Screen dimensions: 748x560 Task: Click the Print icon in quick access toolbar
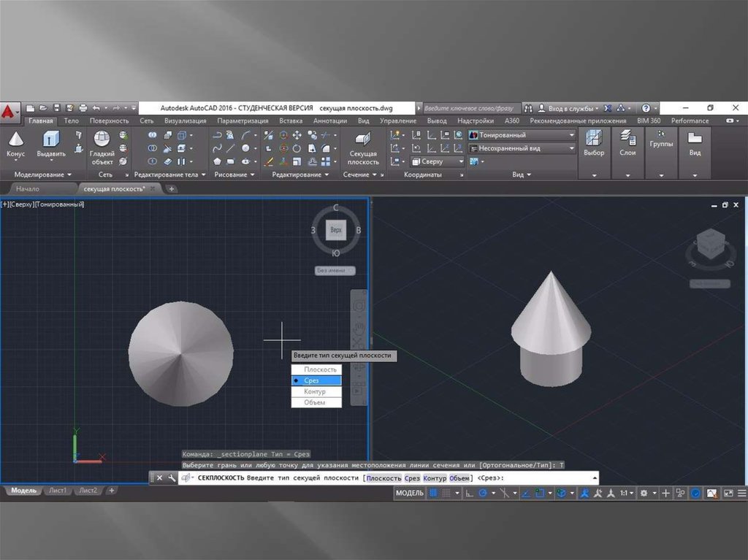pyautogui.click(x=83, y=108)
